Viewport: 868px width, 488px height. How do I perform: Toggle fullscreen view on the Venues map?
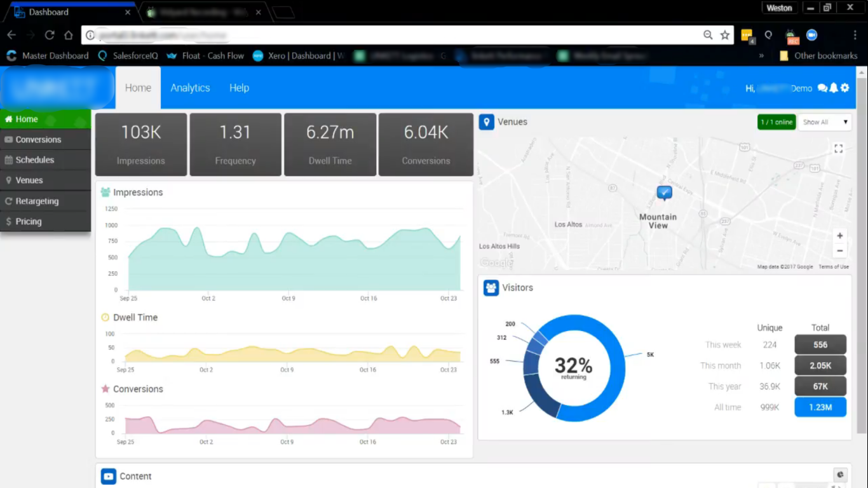click(x=837, y=148)
